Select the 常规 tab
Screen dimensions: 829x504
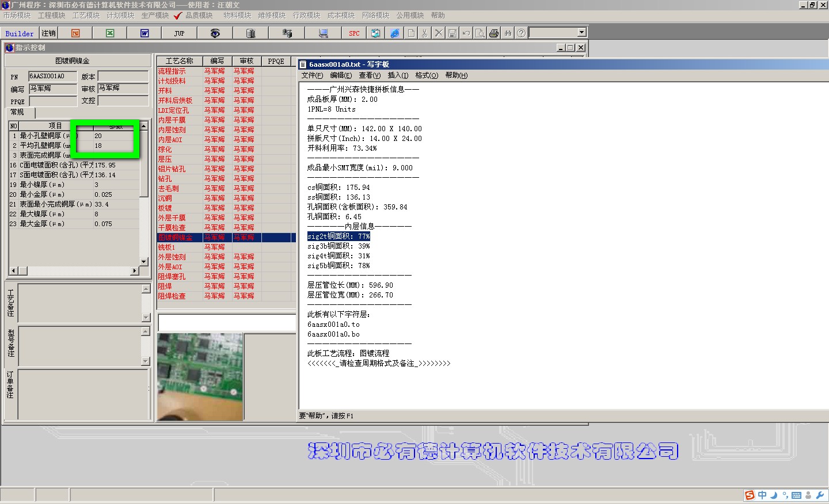20,112
